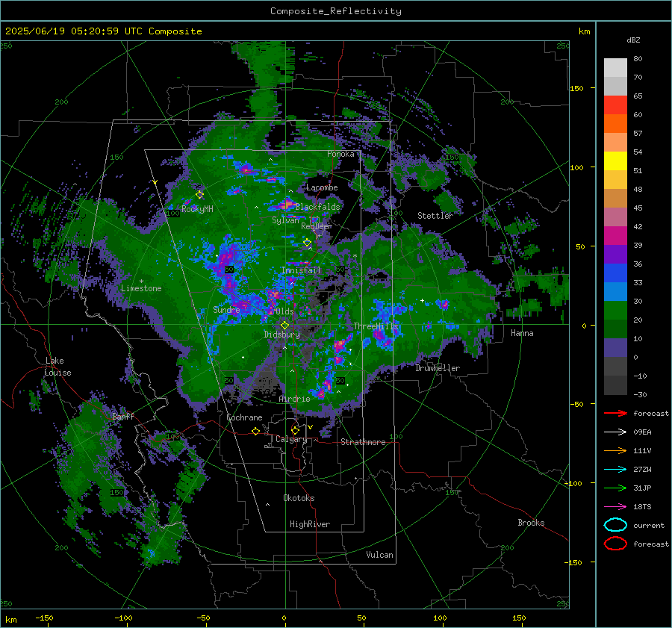Click the Lacombe town label
This screenshot has width=672, height=628.
click(x=322, y=187)
